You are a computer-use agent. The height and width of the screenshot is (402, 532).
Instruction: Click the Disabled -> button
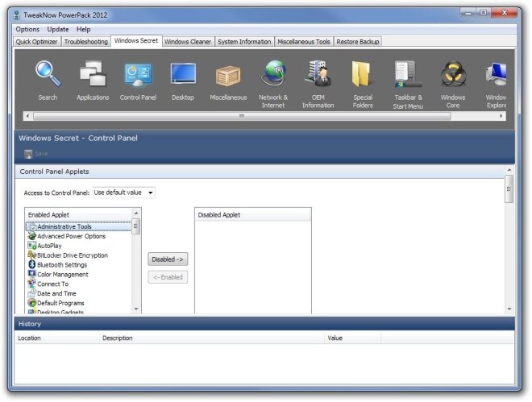pyautogui.click(x=168, y=259)
